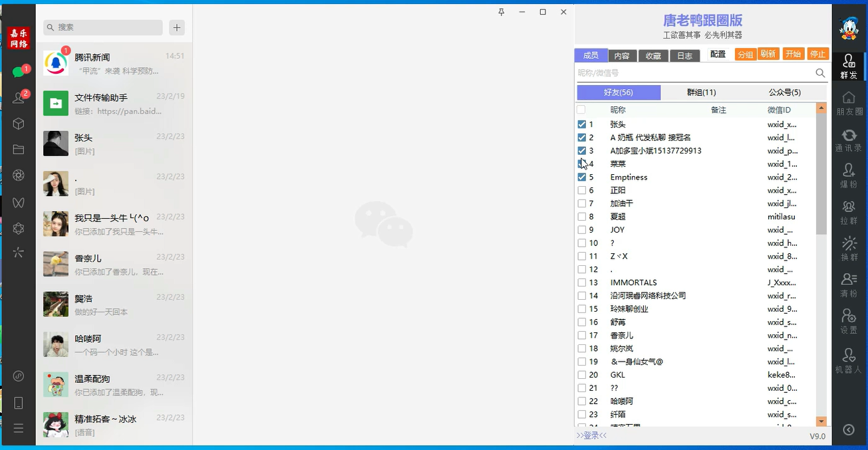Check the box for 正阳
Viewport: 868px width, 450px height.
[582, 190]
